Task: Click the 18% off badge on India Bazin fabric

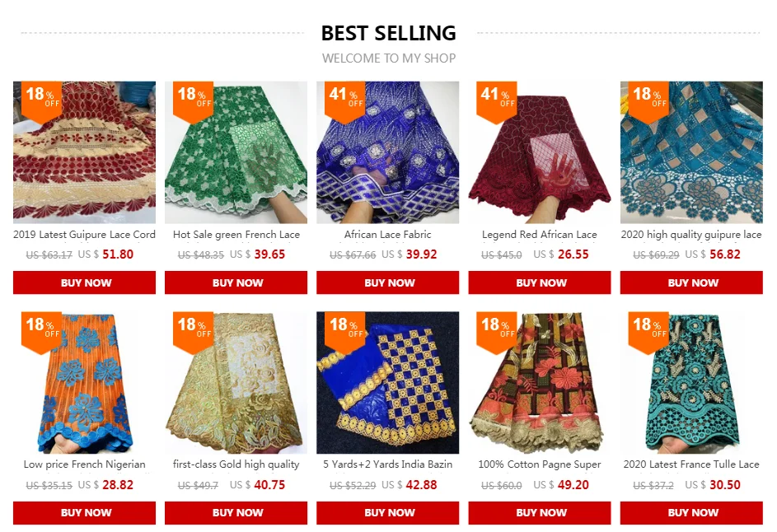Action: [x=345, y=332]
